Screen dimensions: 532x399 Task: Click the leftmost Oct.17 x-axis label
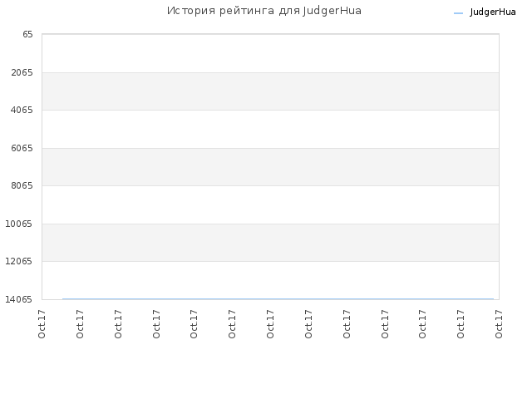click(42, 324)
